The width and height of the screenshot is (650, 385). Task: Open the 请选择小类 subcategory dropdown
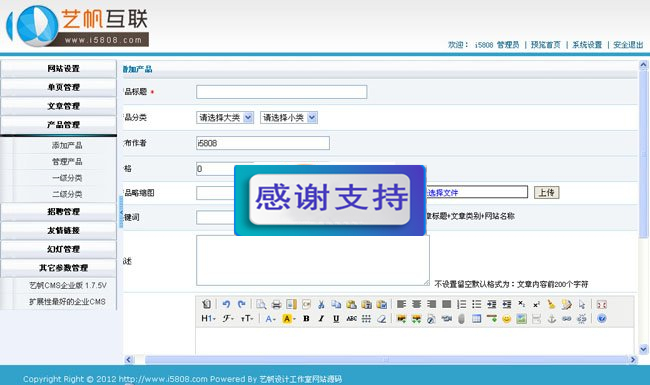coord(289,118)
